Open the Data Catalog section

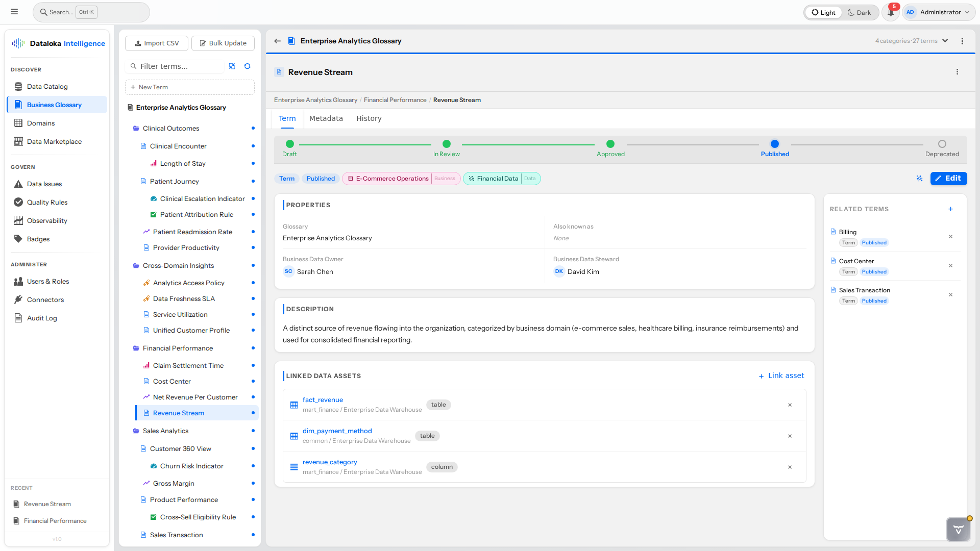click(x=47, y=86)
